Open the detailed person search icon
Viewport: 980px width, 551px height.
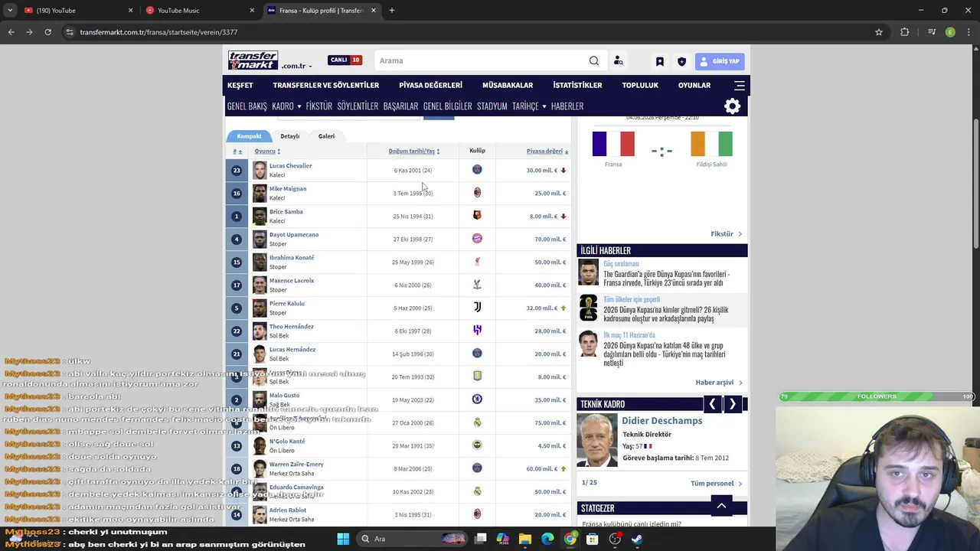click(619, 61)
